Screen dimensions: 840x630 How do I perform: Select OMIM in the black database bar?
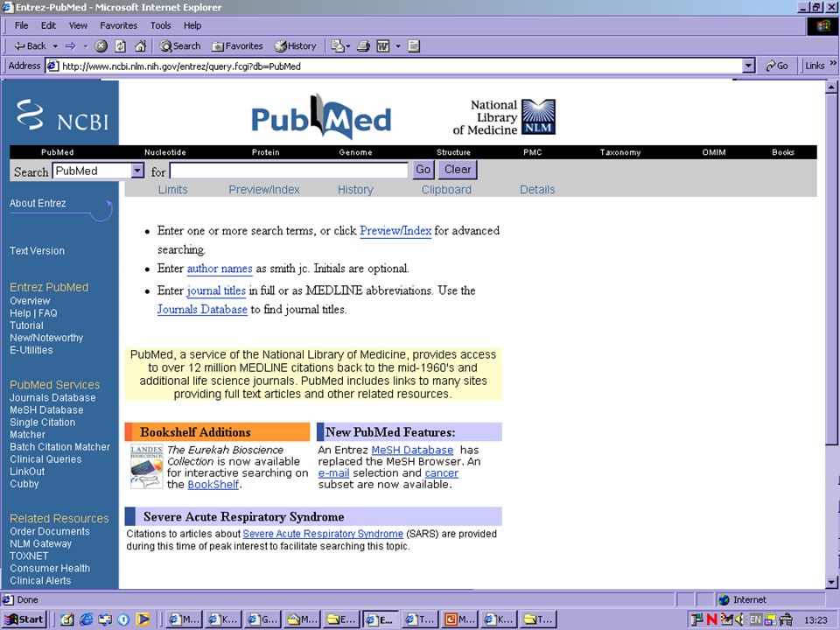point(714,152)
